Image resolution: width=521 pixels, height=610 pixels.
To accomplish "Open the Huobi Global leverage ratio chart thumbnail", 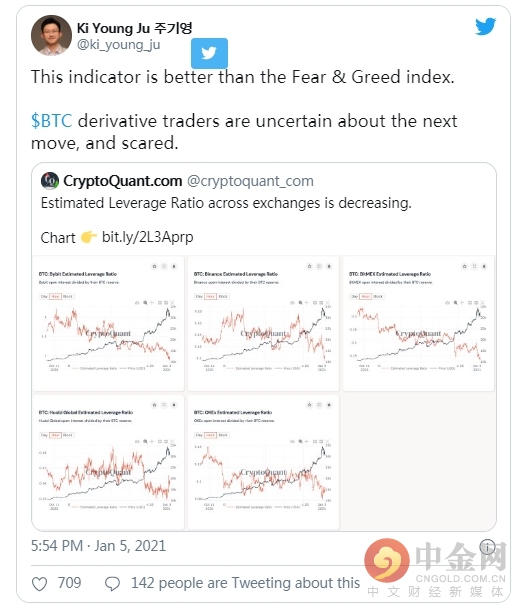I will click(x=108, y=462).
